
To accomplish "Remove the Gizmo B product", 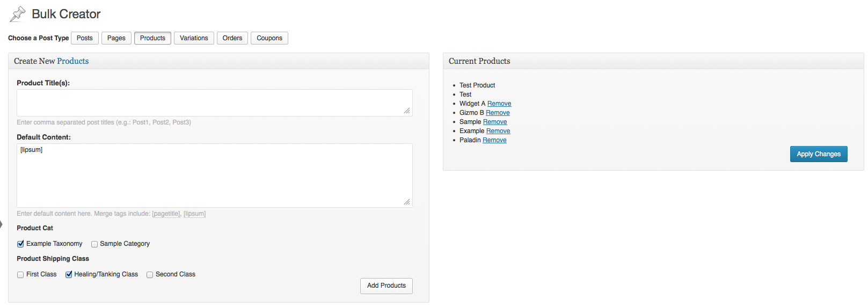I will [498, 113].
